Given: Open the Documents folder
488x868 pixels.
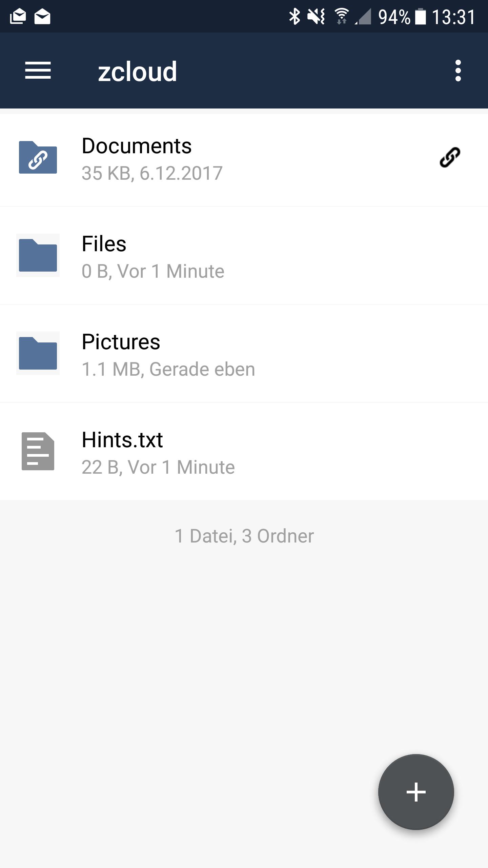Looking at the screenshot, I should pyautogui.click(x=244, y=160).
